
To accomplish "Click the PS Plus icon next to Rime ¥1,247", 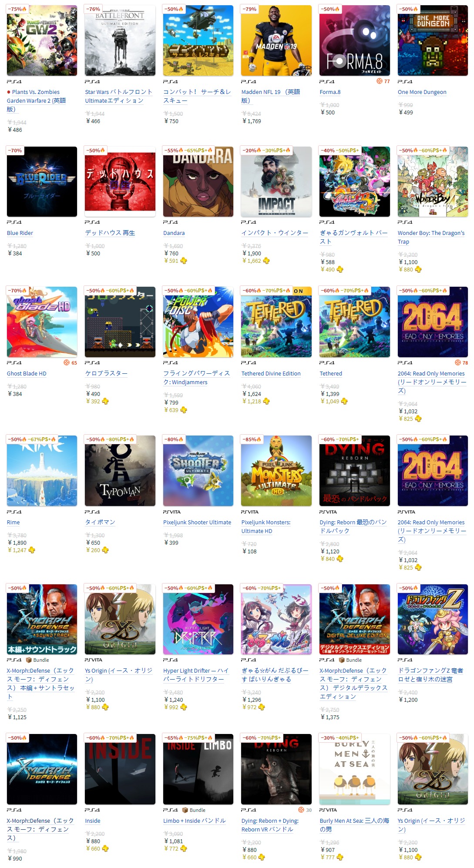I will [32, 550].
